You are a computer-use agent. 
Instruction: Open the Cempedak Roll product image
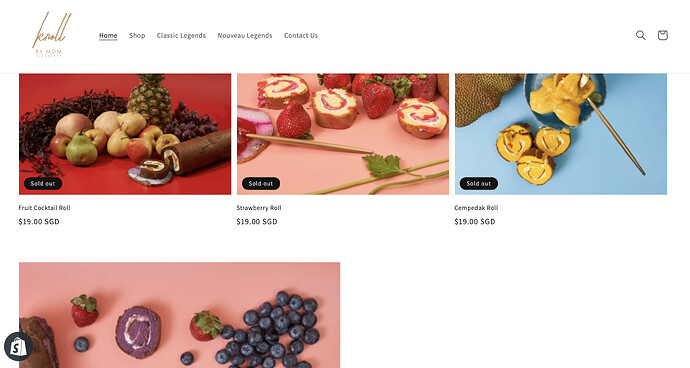[x=561, y=134]
